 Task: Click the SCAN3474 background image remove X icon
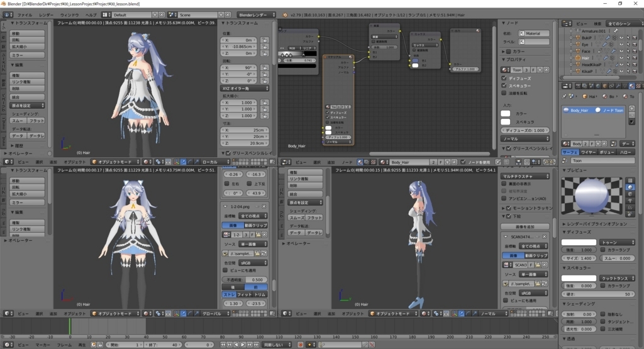[544, 237]
